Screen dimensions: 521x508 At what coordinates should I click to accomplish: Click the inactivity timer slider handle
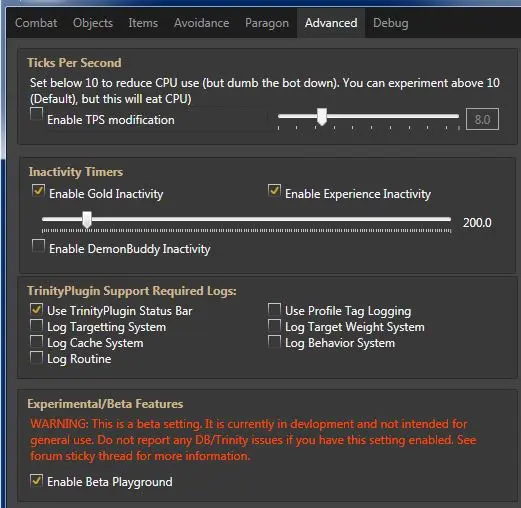87,220
